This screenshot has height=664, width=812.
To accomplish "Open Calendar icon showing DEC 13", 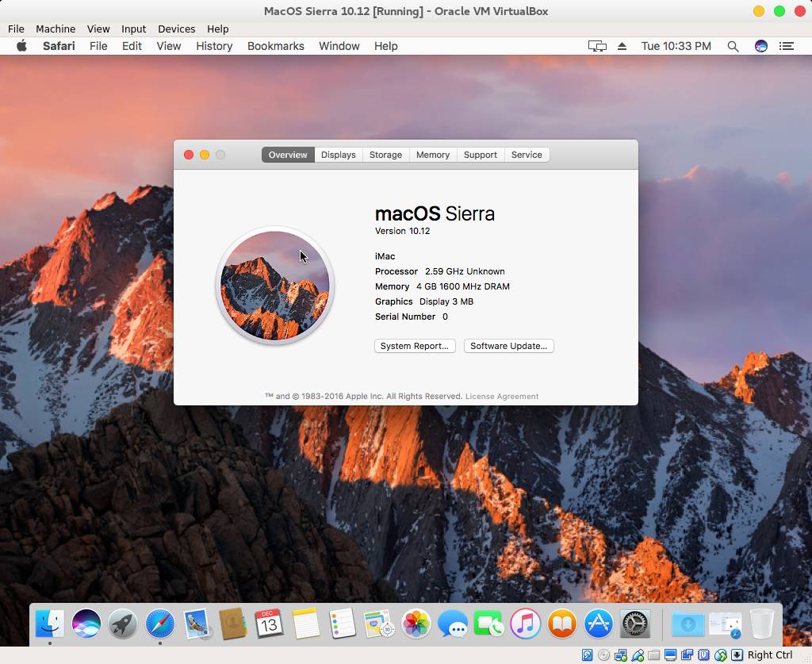I will (269, 623).
